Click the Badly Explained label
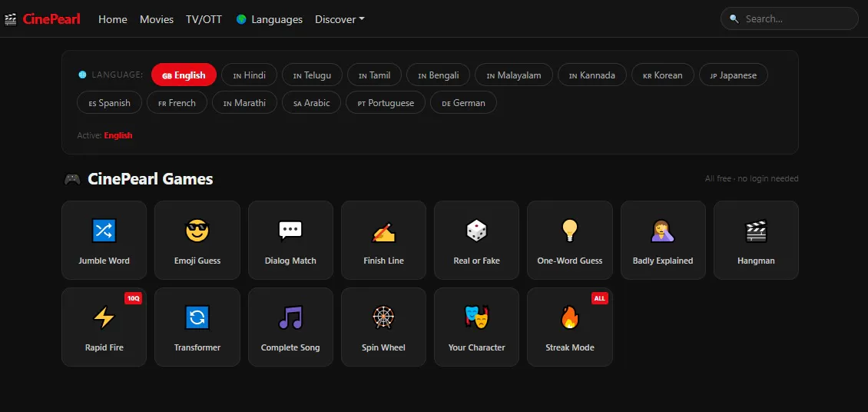The height and width of the screenshot is (412, 868). (663, 261)
